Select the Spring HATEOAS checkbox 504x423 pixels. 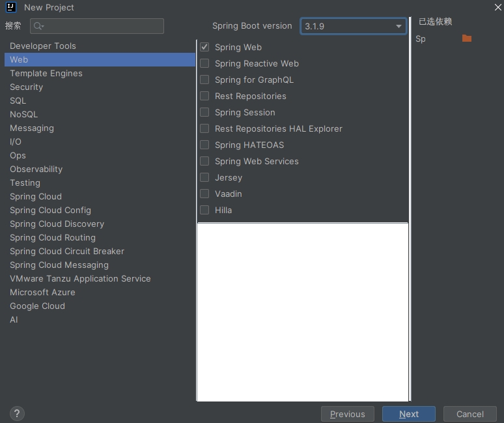(x=204, y=145)
